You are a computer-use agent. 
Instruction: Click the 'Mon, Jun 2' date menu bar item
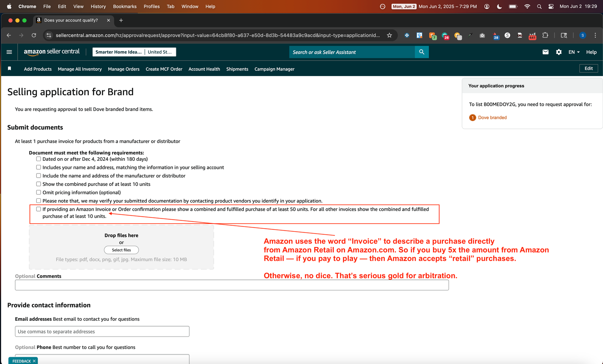(404, 6)
